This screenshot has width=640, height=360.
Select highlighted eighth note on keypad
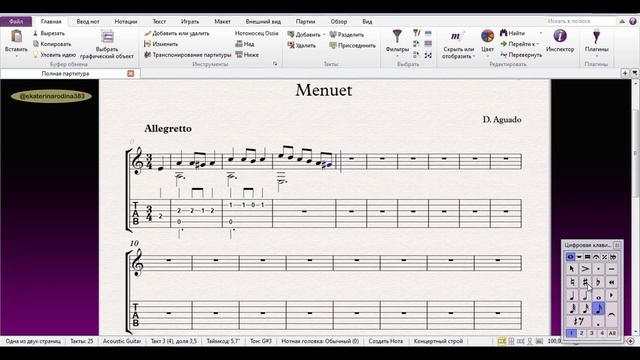[x=598, y=309]
